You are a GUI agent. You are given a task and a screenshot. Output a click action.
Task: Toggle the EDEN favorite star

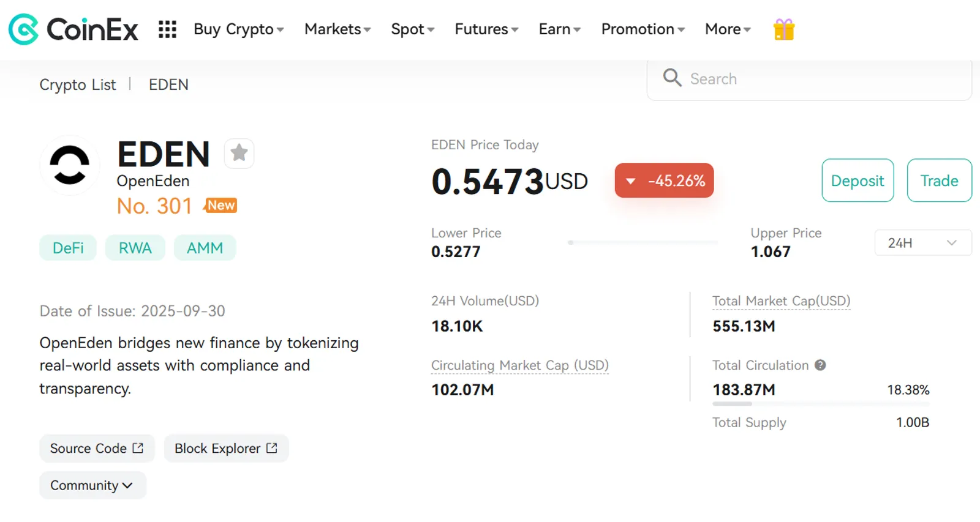click(239, 153)
